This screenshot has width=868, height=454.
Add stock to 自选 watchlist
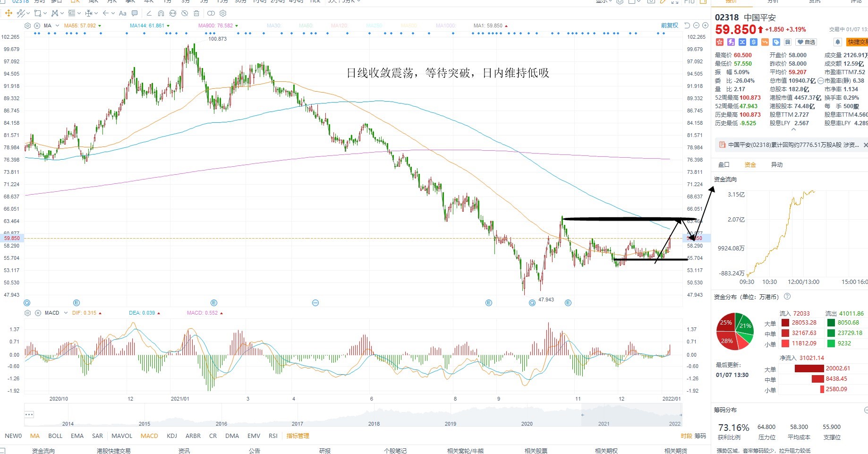coord(806,42)
